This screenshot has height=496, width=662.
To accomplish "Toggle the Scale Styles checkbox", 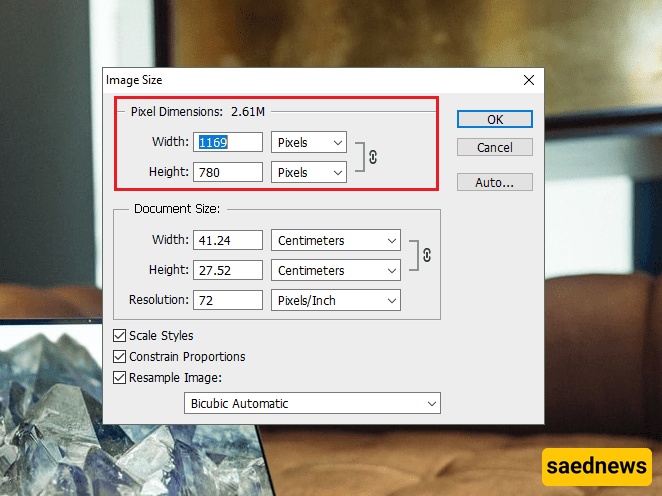I will pyautogui.click(x=121, y=336).
